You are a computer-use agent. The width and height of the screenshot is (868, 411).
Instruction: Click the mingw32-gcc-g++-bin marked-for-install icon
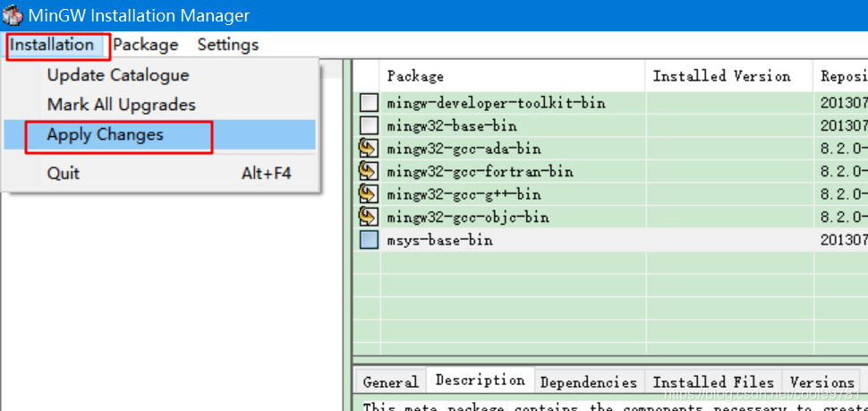pos(369,194)
